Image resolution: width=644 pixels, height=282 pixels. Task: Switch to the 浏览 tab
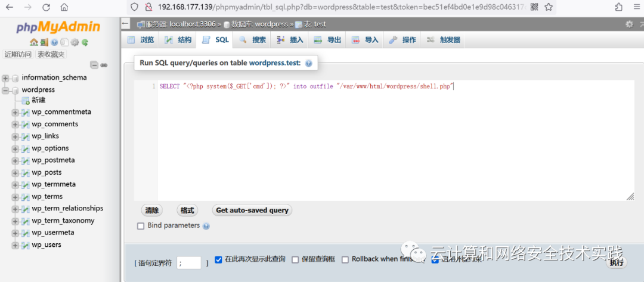141,40
